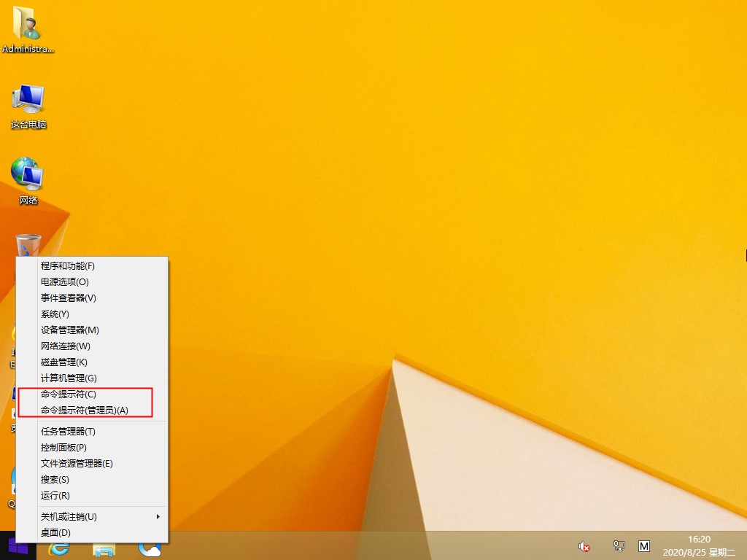This screenshot has width=747, height=560.
Task: Open the muted volume icon in the tray
Action: [x=584, y=545]
